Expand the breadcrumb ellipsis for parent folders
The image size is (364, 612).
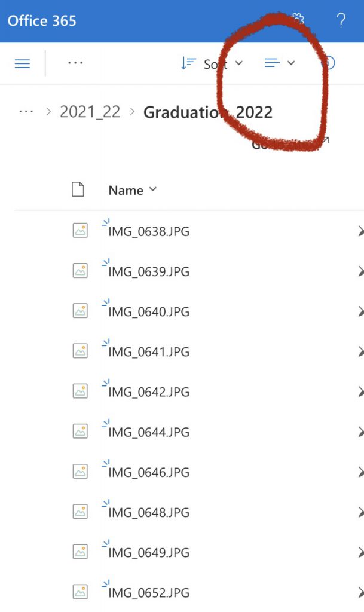pos(26,112)
